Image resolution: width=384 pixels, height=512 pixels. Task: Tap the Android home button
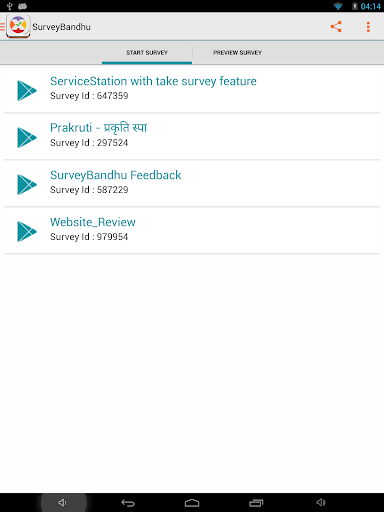(x=192, y=503)
